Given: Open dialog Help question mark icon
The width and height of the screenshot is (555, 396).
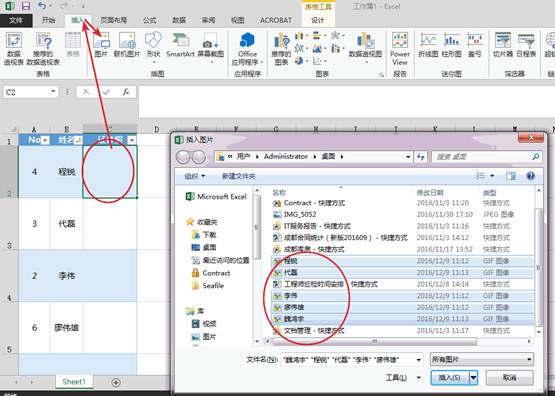Looking at the screenshot, I should [531, 176].
